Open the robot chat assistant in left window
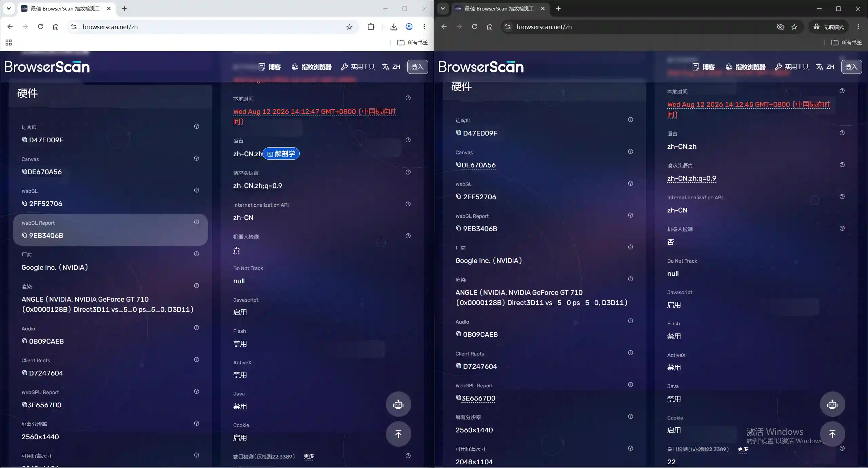The height and width of the screenshot is (468, 868). 398,404
